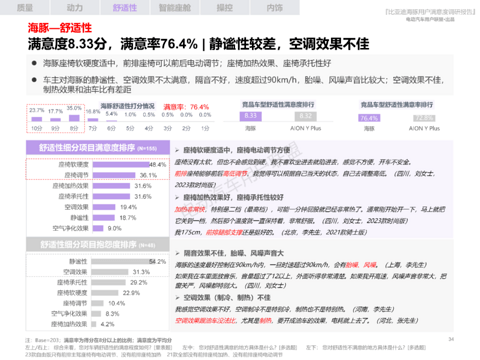Click arrow bullet beside 隔音效果不佳 heading
This screenshot has width=480, height=360.
(177, 253)
